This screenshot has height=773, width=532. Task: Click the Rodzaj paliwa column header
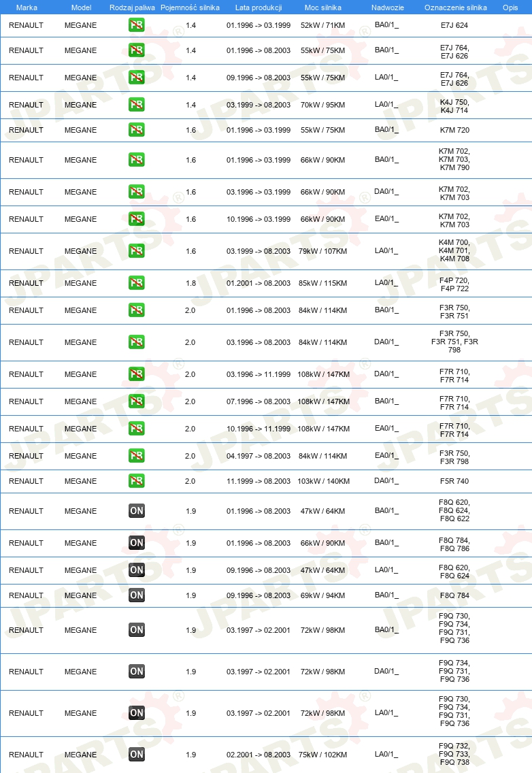point(132,7)
